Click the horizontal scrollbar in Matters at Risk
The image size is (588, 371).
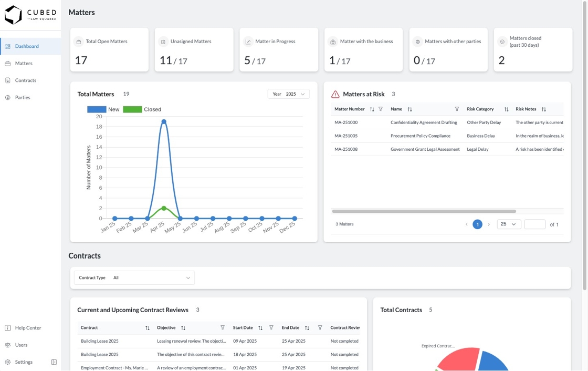point(424,211)
